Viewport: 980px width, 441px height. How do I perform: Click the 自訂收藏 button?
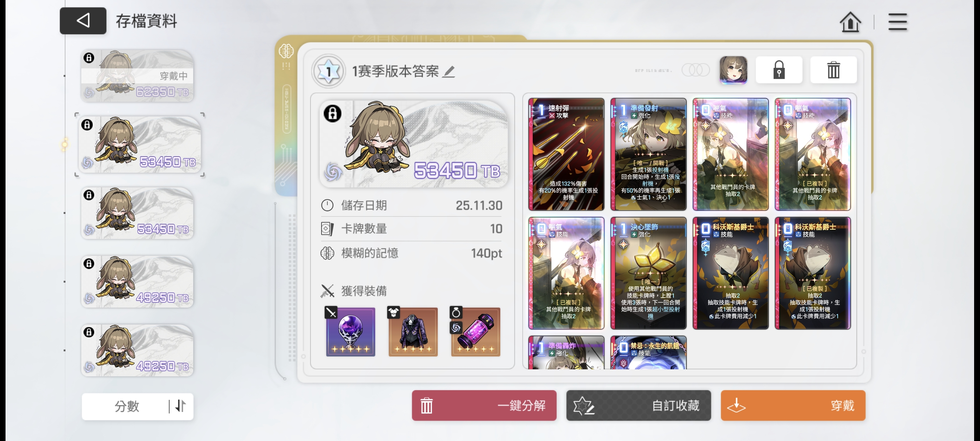[x=638, y=405]
